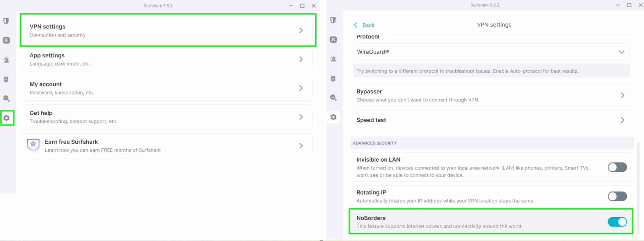This screenshot has height=241, width=644.
Task: Open VPN settings menu entry
Action: pos(168,30)
